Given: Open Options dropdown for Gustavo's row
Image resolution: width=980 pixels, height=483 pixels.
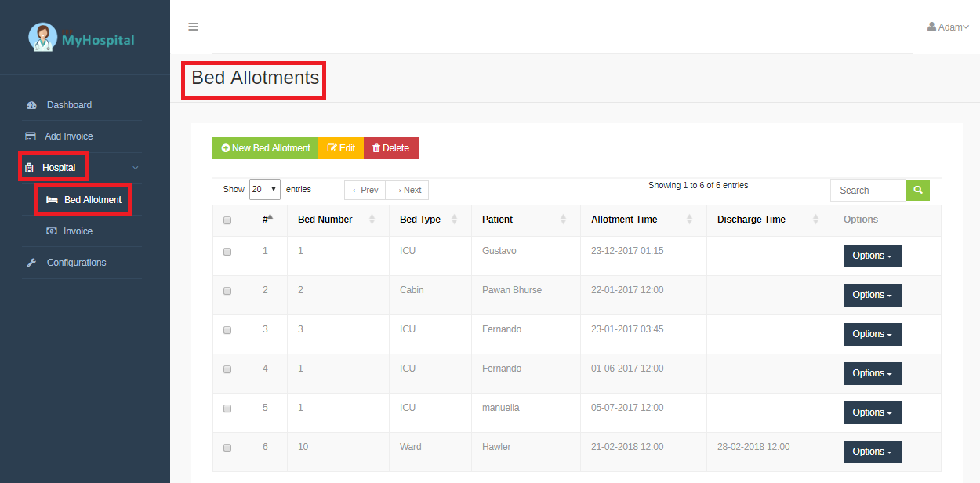Looking at the screenshot, I should point(872,256).
